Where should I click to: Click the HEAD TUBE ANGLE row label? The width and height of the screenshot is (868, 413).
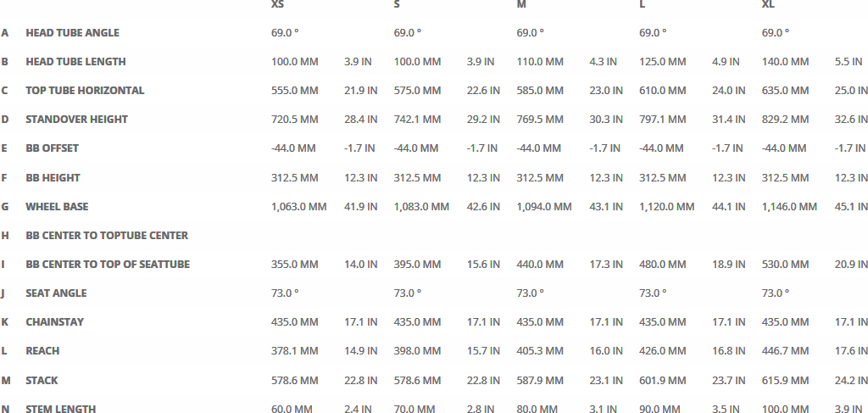click(x=72, y=33)
